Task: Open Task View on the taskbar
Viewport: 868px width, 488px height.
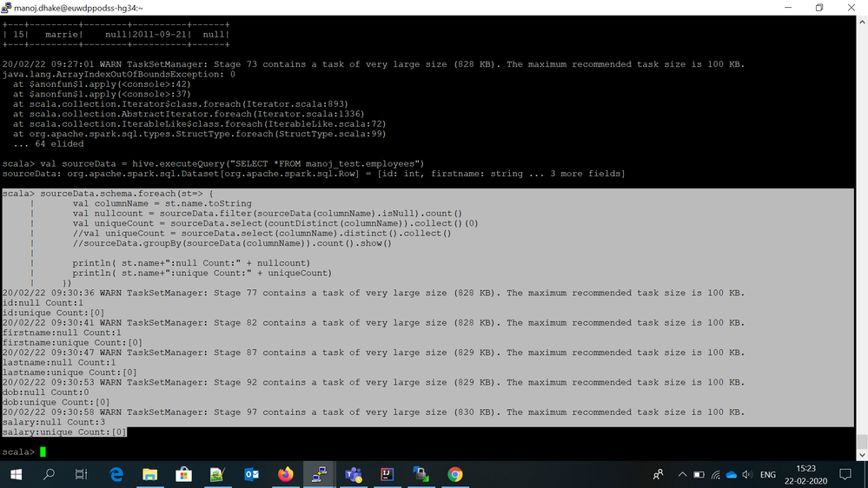Action: pyautogui.click(x=81, y=474)
